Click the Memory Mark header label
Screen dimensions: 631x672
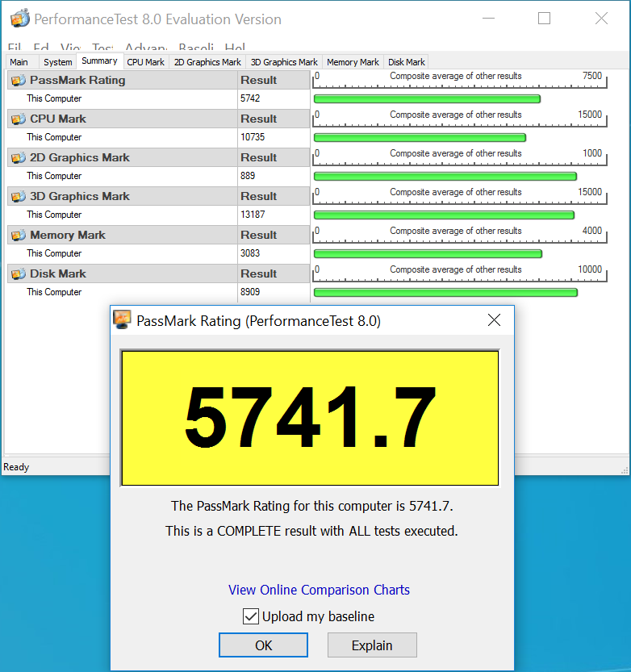[68, 235]
